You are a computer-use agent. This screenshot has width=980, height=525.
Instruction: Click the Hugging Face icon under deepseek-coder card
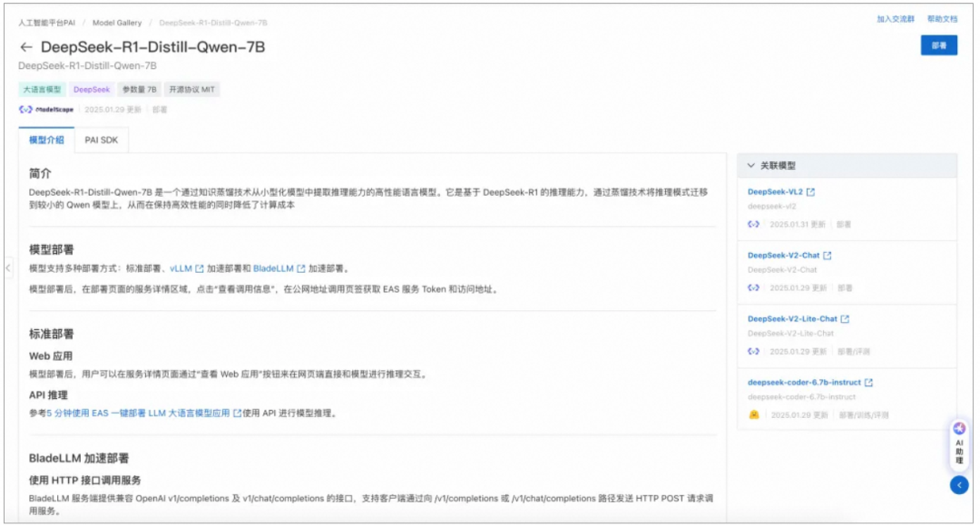coord(754,414)
